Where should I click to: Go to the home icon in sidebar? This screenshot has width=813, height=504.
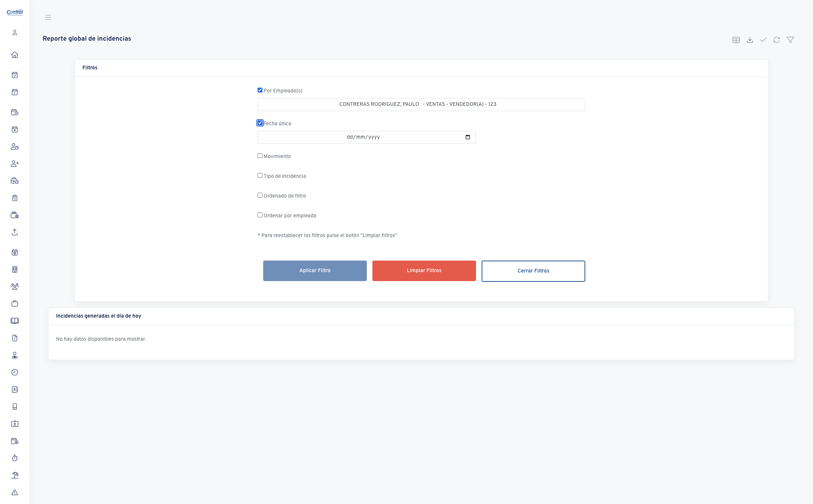click(x=15, y=55)
